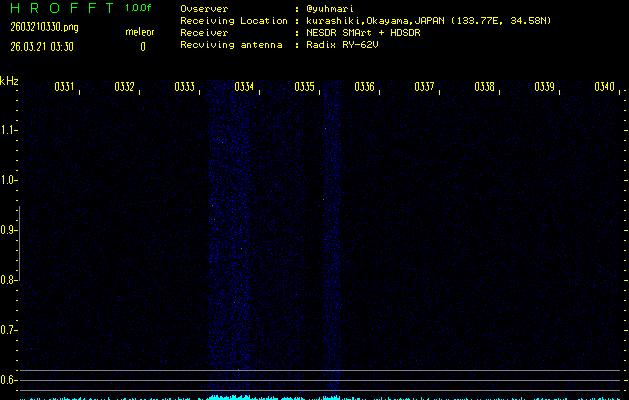Click the Receiving Location field label
This screenshot has height=400, width=629.
point(234,21)
